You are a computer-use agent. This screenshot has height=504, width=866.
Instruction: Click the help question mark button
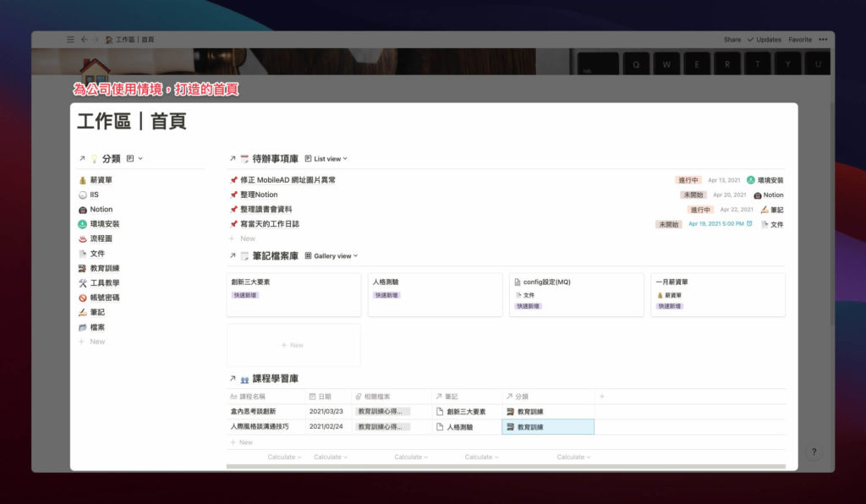pyautogui.click(x=814, y=452)
